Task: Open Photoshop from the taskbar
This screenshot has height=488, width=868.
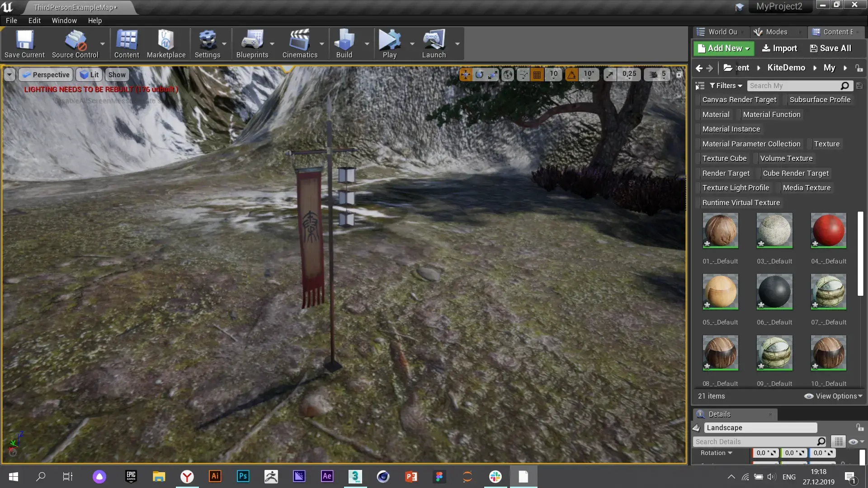Action: (243, 476)
